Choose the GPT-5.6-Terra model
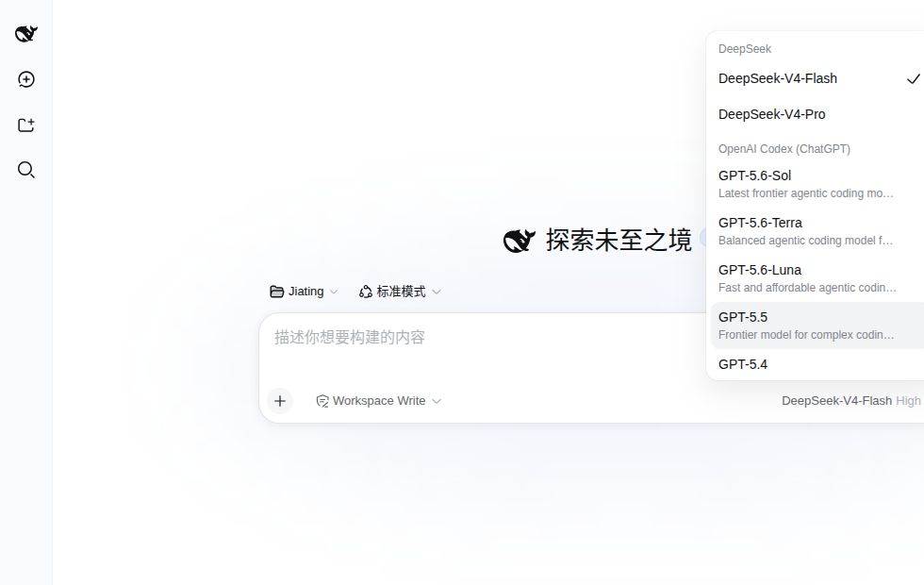 (817, 231)
